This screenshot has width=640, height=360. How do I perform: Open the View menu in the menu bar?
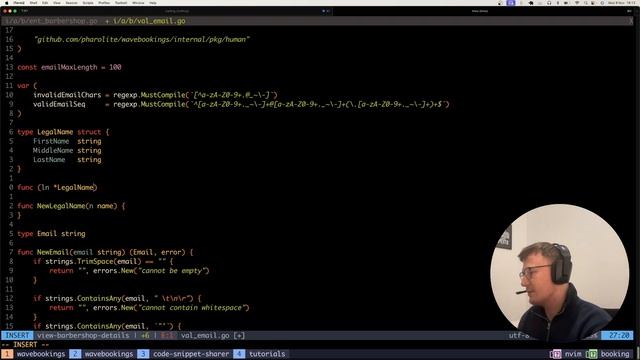[57, 3]
